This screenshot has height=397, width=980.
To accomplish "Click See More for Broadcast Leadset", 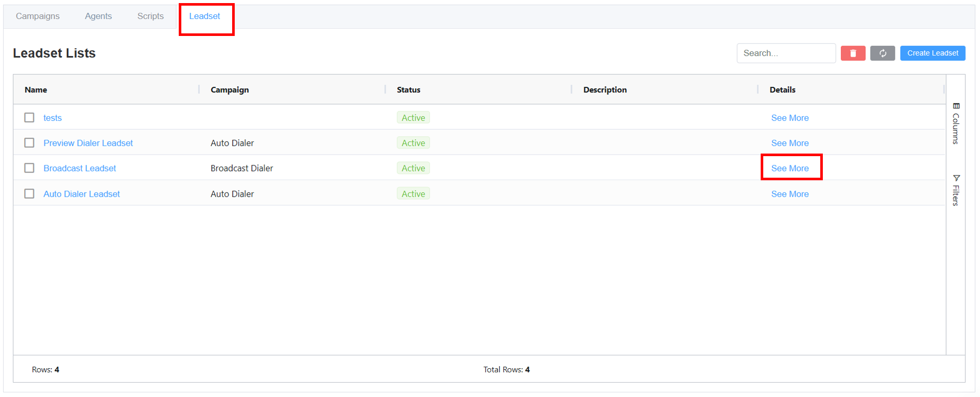I will pos(789,168).
